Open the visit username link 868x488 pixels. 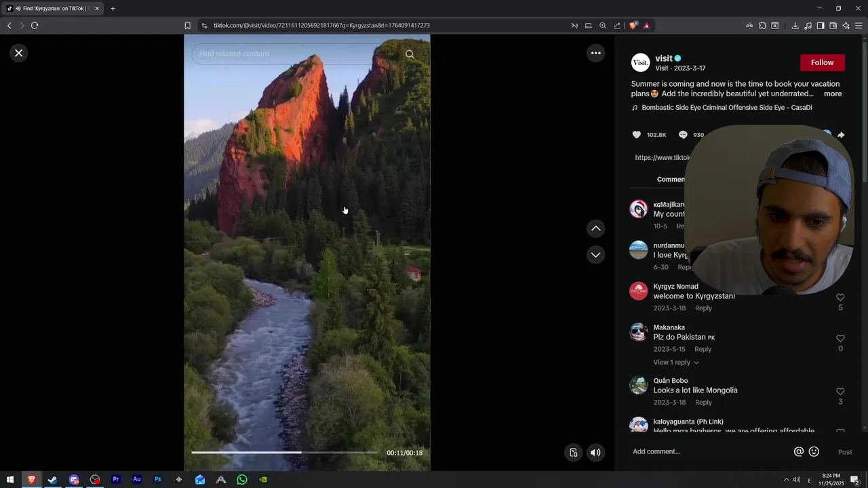coord(663,58)
